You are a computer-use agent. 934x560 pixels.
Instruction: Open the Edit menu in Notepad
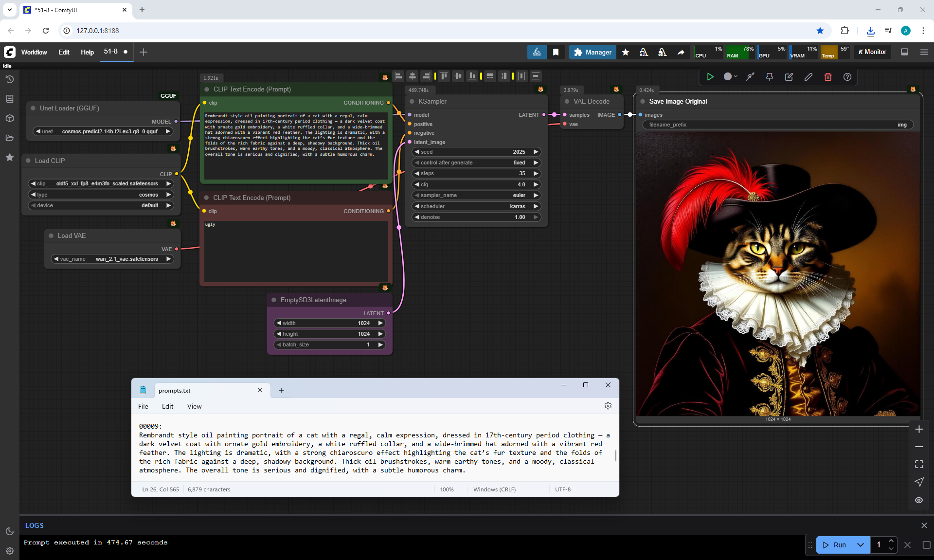167,406
